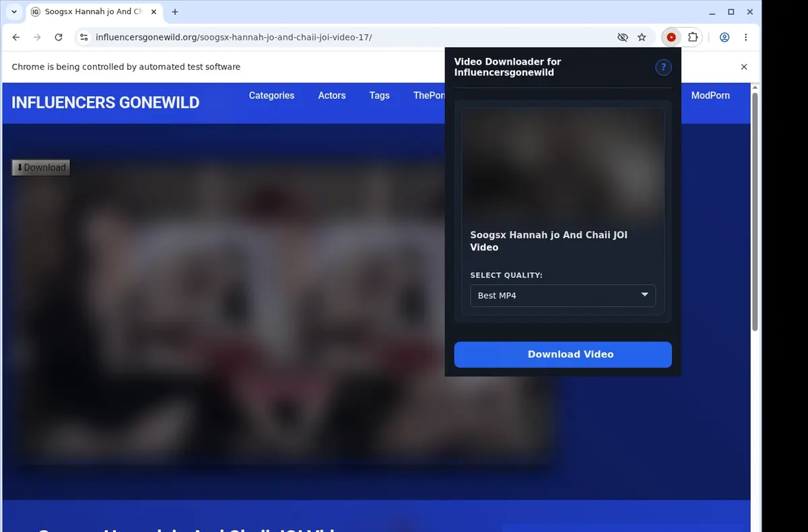808x532 pixels.
Task: Minimize the Chrome window
Action: coord(712,12)
